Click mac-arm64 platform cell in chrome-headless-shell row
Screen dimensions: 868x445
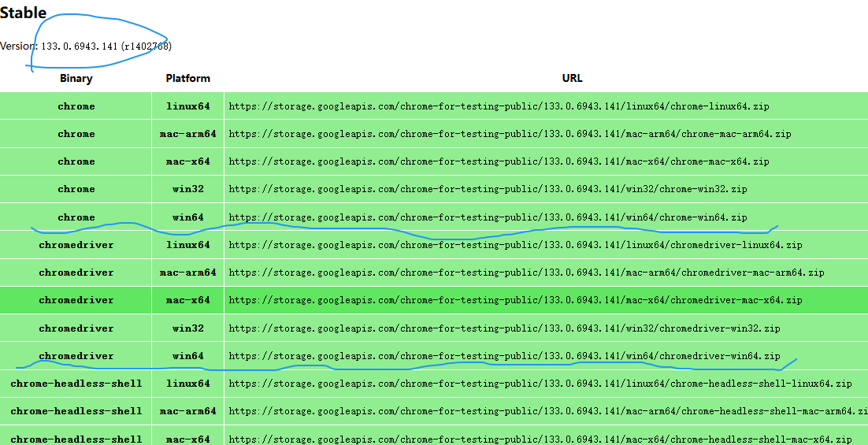point(187,411)
